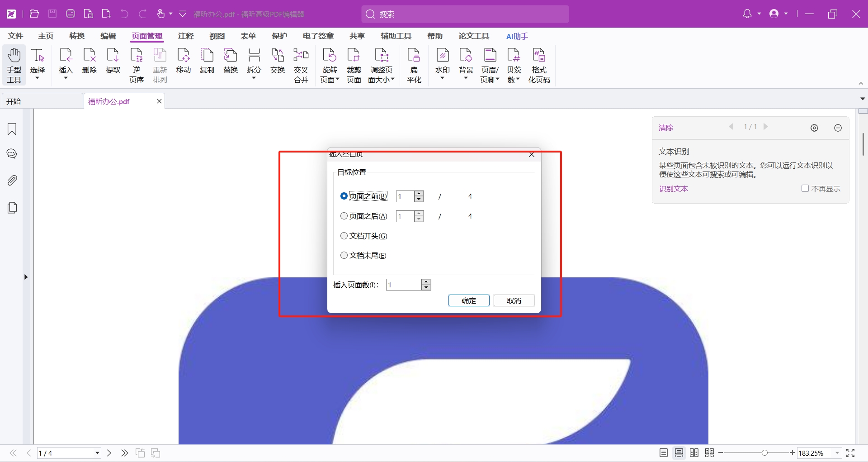
Task: Expand the Header/Footer (页眉/页脚) dropdown
Action: tap(497, 80)
